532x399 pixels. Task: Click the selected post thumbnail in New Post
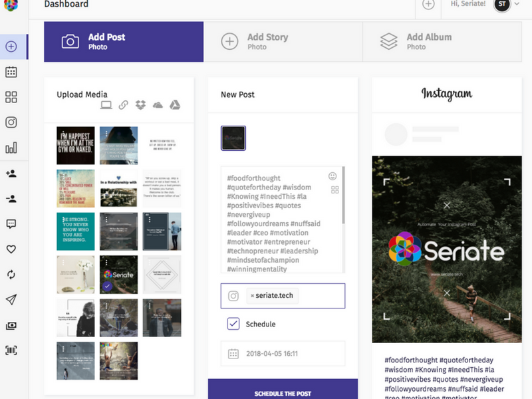pyautogui.click(x=233, y=138)
